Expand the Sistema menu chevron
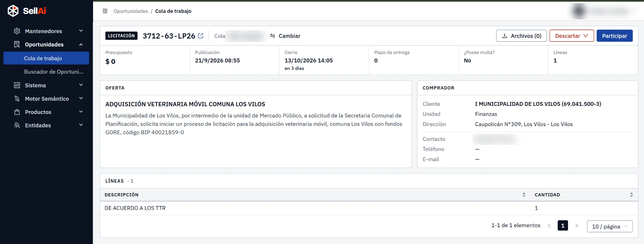The image size is (644, 244). (x=81, y=85)
